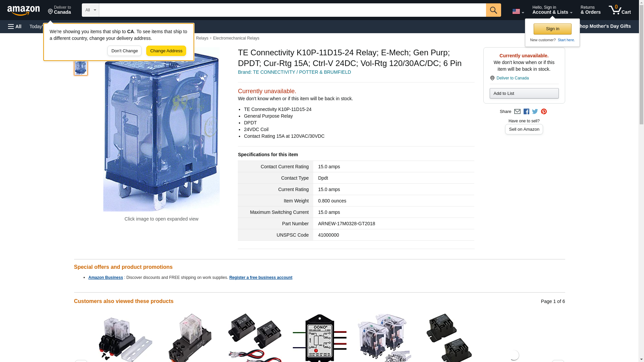This screenshot has width=644, height=362.
Task: Open Add to List button
Action: coord(524,93)
